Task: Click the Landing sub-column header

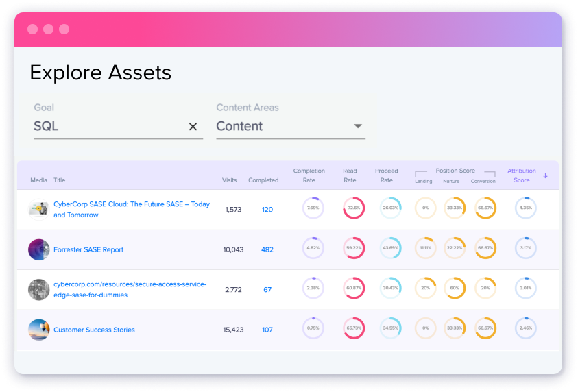Action: pos(424,181)
